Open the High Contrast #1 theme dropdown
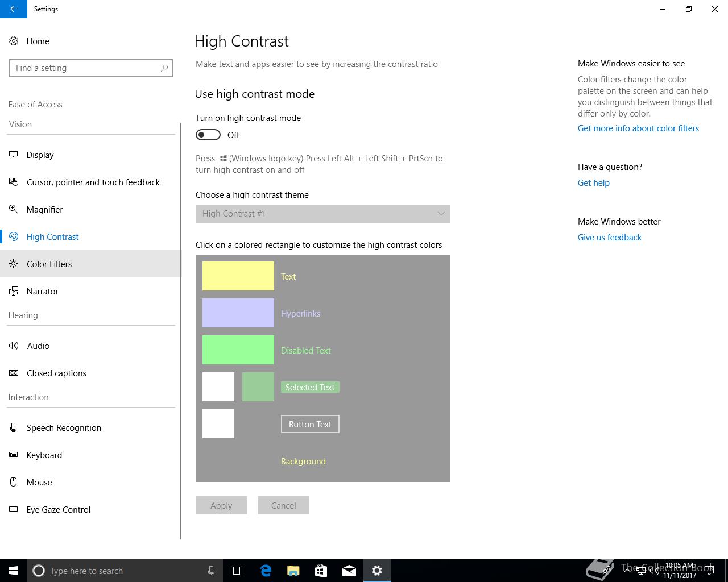 323,214
